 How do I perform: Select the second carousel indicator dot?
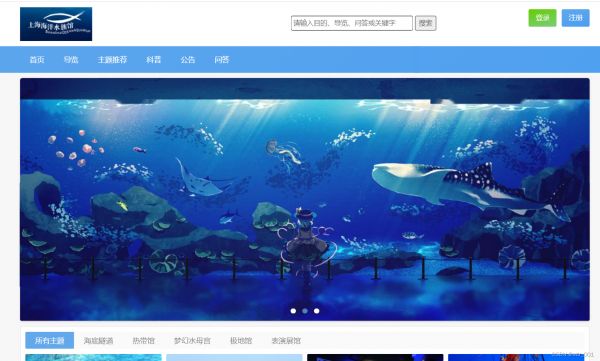coord(305,311)
